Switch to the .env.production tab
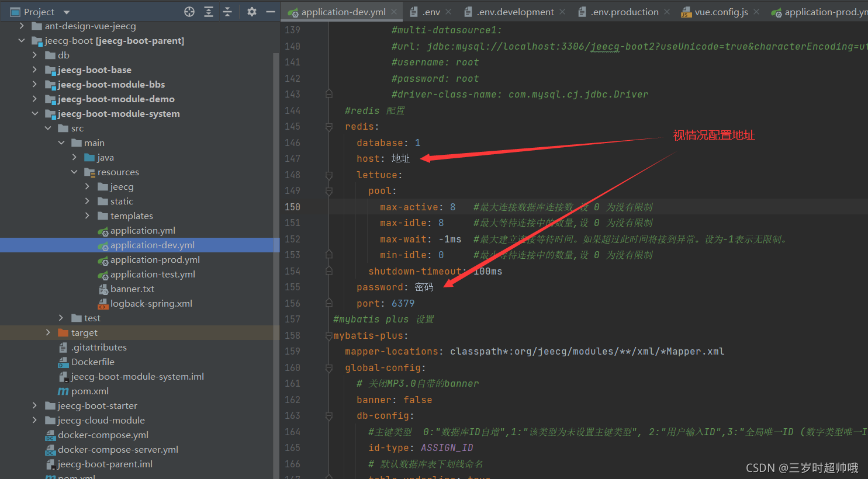This screenshot has width=868, height=479. [x=624, y=12]
